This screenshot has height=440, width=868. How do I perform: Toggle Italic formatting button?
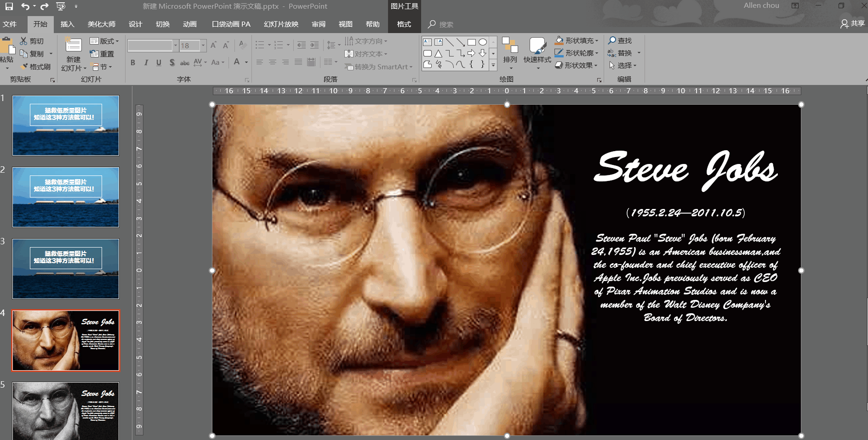coord(146,62)
